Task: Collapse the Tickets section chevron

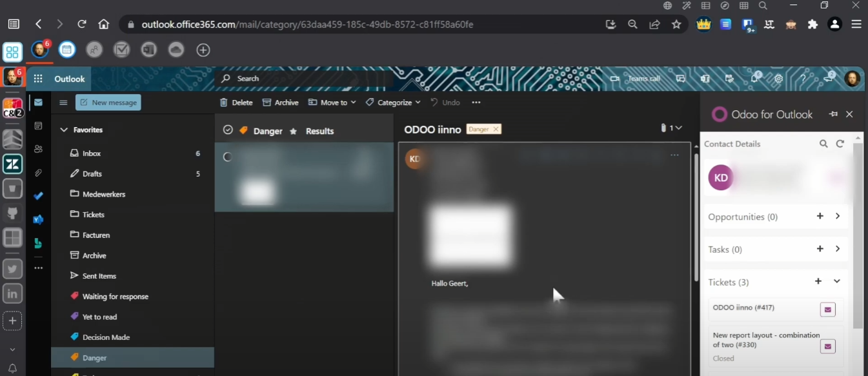Action: [837, 281]
